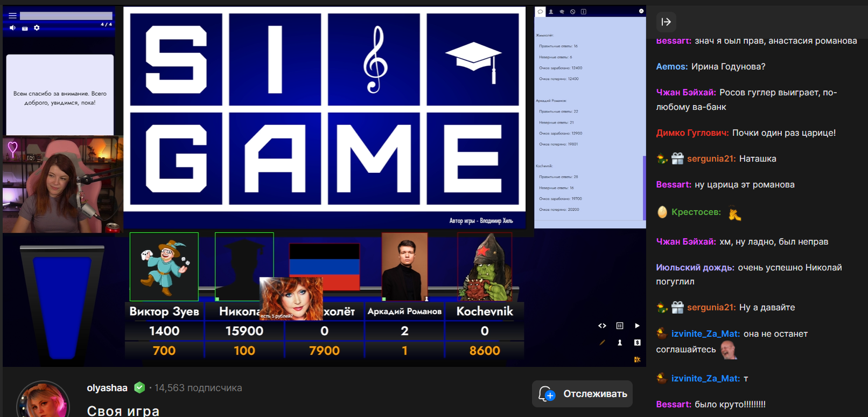Click the face emote after 'соглашайтесь'

point(729,350)
